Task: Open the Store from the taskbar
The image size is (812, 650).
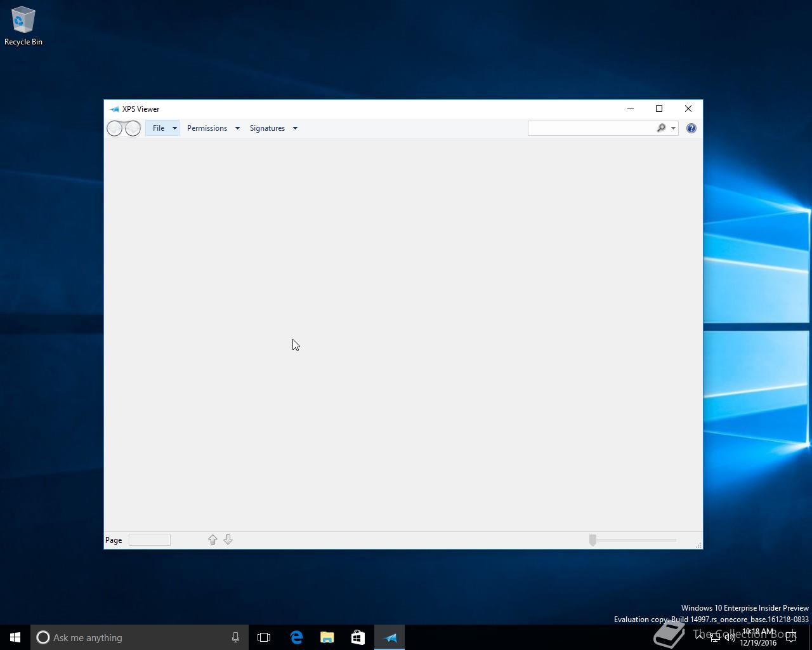Action: coord(358,637)
